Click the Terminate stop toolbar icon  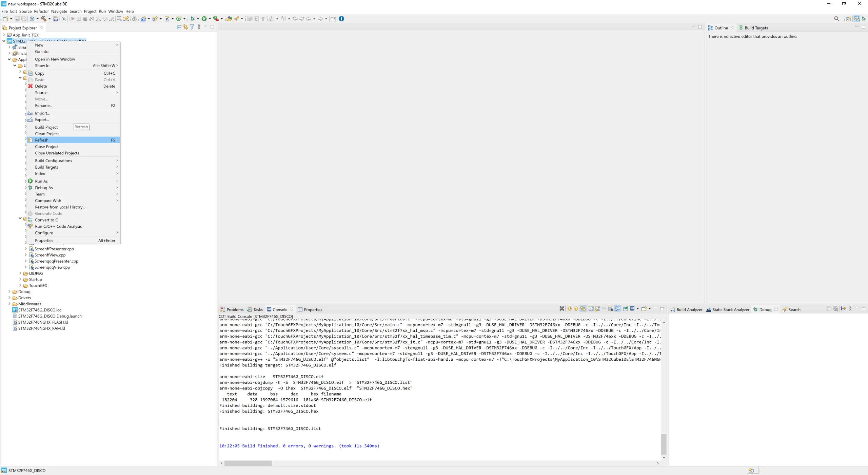85,19
